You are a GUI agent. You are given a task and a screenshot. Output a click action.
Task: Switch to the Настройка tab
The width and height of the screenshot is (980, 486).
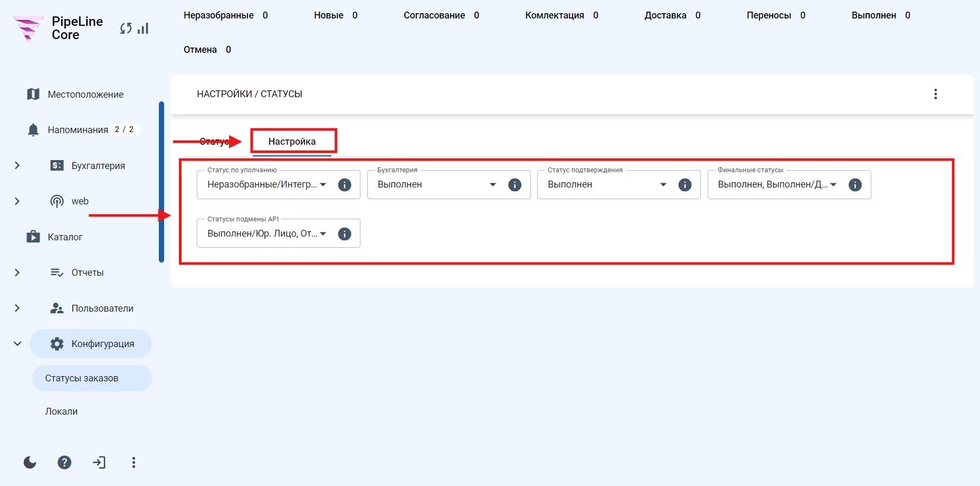[x=292, y=142]
